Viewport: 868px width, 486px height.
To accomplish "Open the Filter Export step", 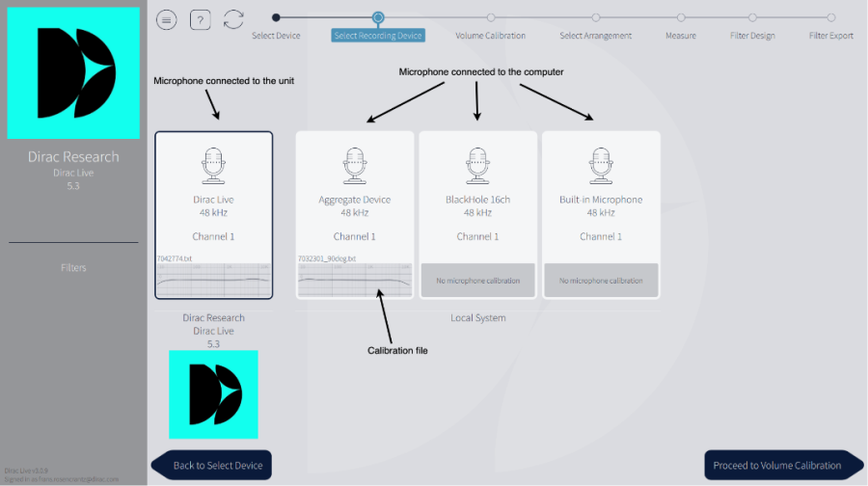I will click(830, 17).
